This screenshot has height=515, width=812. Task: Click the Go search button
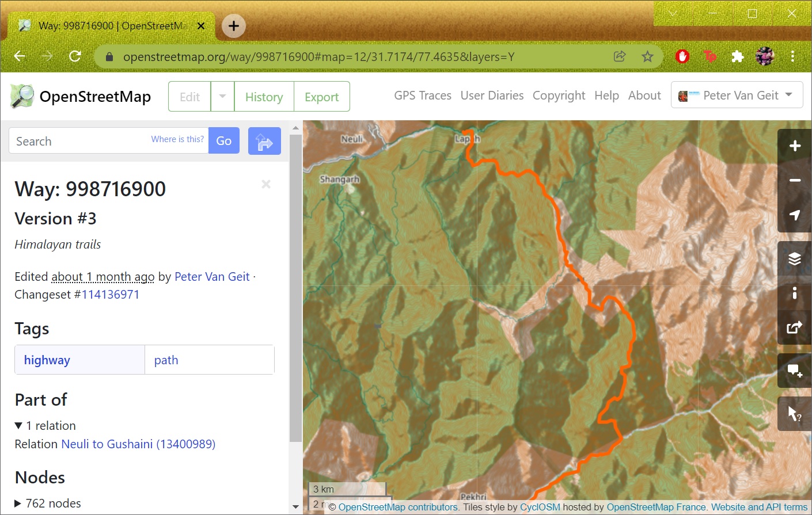(224, 141)
